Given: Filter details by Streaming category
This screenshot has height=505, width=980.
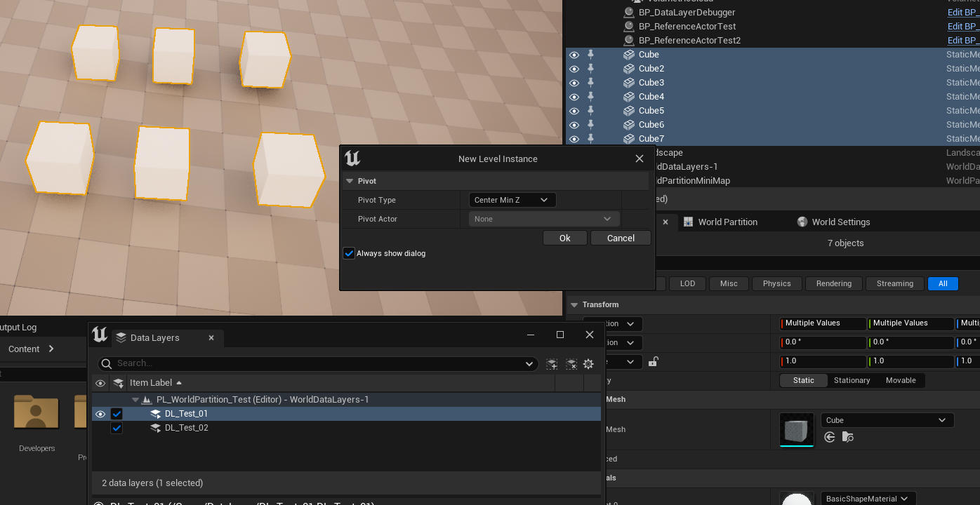Looking at the screenshot, I should coord(895,283).
